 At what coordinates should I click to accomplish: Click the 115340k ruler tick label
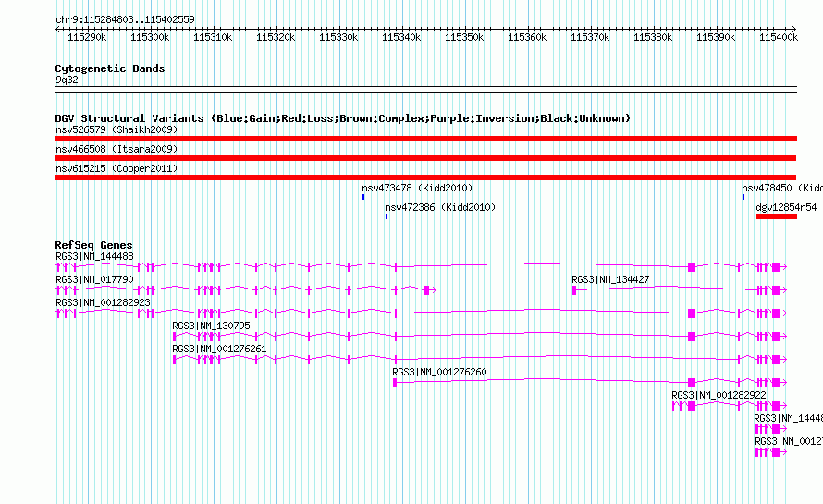click(401, 37)
